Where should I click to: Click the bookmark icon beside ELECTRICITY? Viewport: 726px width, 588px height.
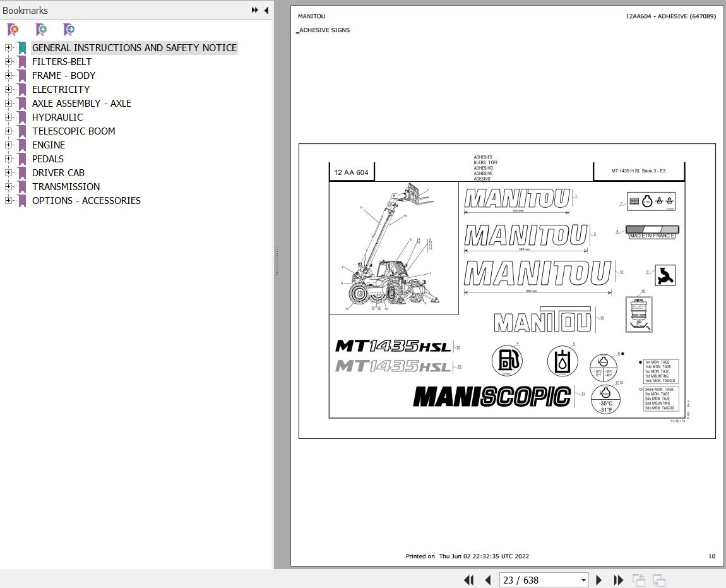coord(21,90)
